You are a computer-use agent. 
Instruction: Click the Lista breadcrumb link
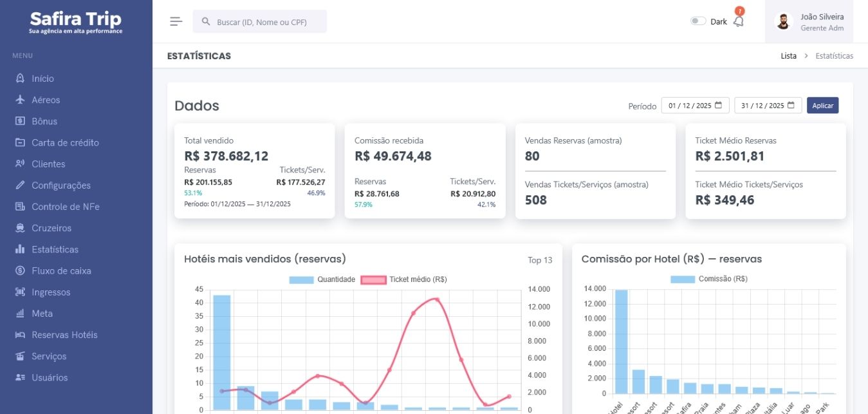tap(788, 56)
